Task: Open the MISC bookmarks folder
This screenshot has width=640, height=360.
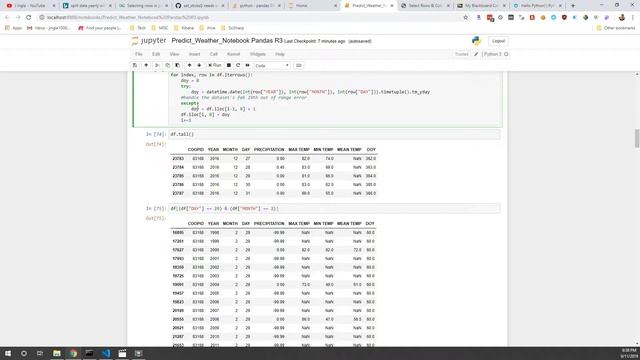Action: coord(160,28)
